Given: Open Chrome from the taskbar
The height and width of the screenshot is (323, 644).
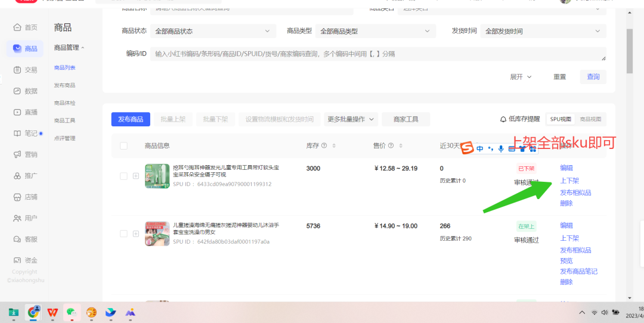Looking at the screenshot, I should coord(33,312).
